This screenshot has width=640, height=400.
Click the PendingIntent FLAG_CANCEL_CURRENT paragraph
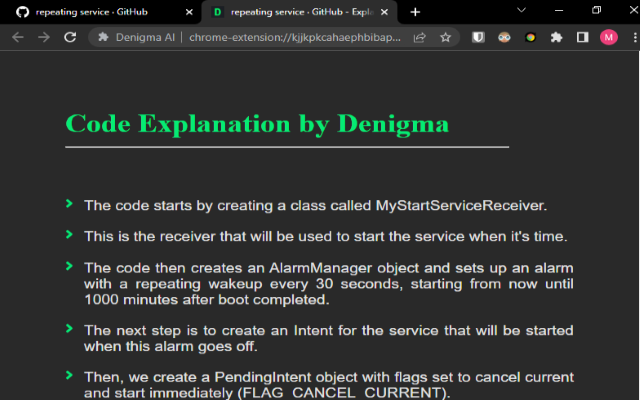click(x=329, y=384)
